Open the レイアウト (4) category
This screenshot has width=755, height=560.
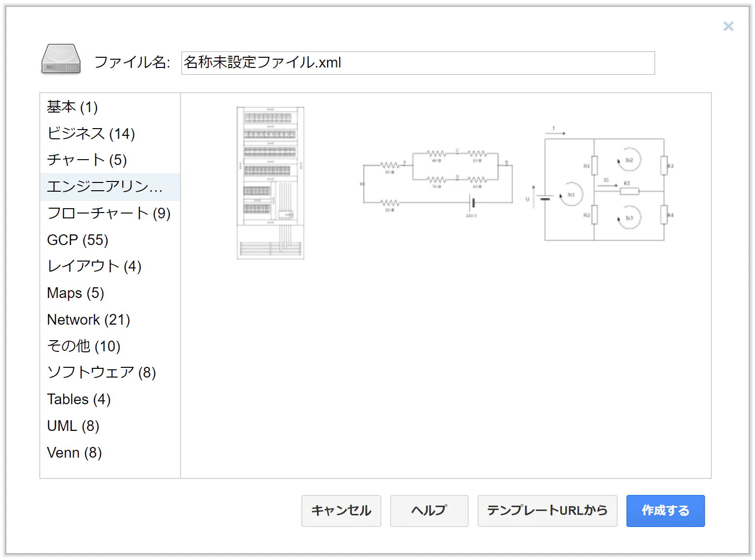pos(110,266)
